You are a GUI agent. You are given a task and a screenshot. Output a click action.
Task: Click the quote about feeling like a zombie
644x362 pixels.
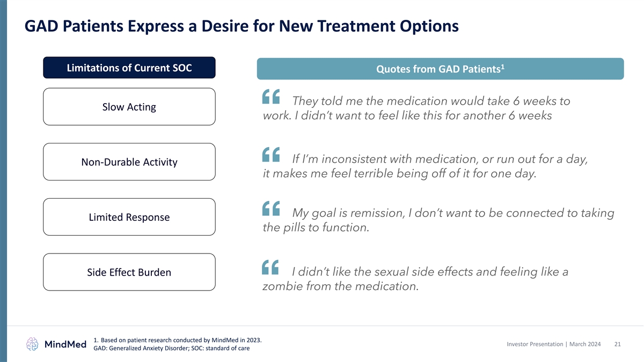point(414,279)
